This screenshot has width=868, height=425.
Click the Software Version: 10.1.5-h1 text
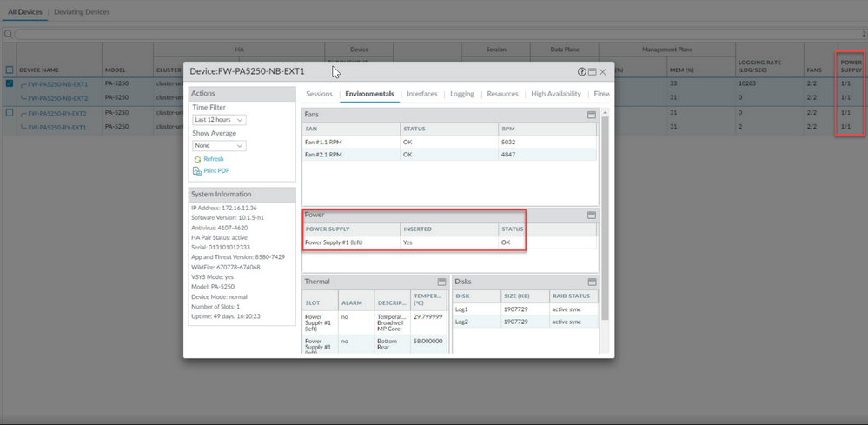(x=228, y=218)
